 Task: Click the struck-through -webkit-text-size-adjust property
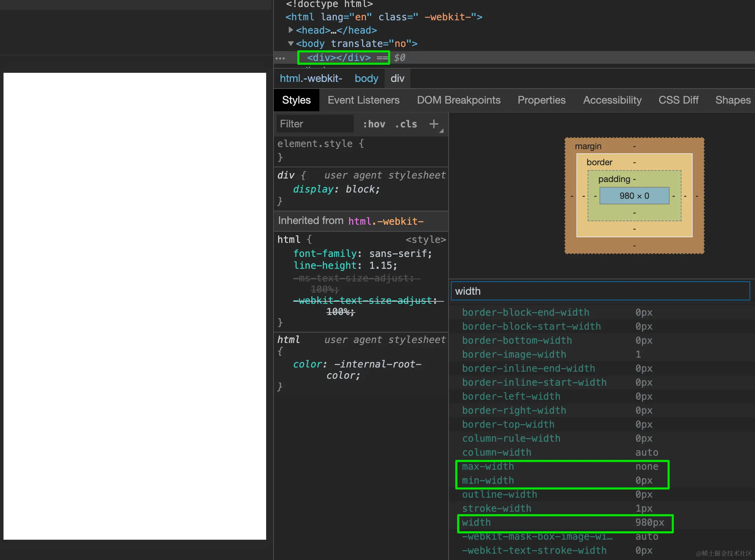click(x=368, y=306)
